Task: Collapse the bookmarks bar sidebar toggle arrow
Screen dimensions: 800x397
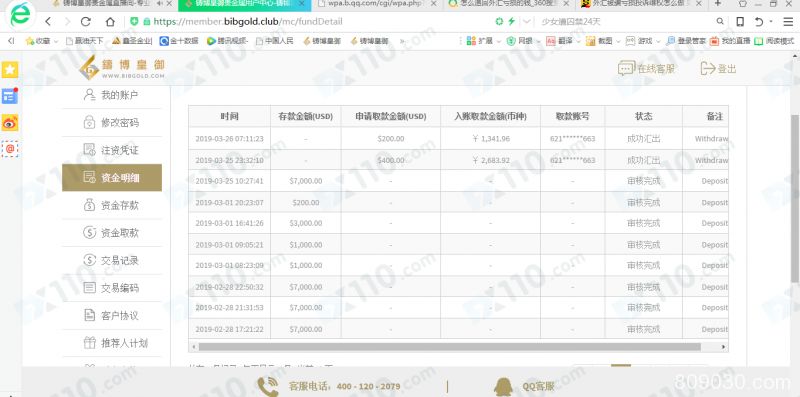Action: [11, 41]
